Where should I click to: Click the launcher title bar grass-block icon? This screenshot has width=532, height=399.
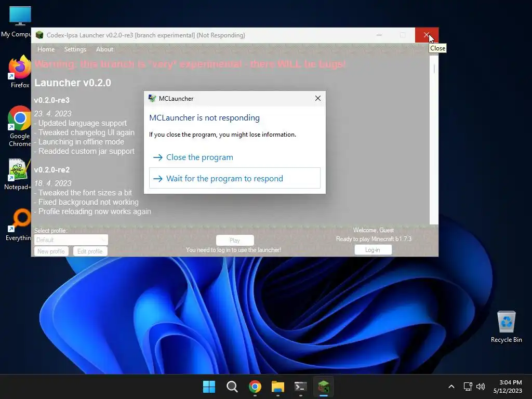click(x=39, y=35)
